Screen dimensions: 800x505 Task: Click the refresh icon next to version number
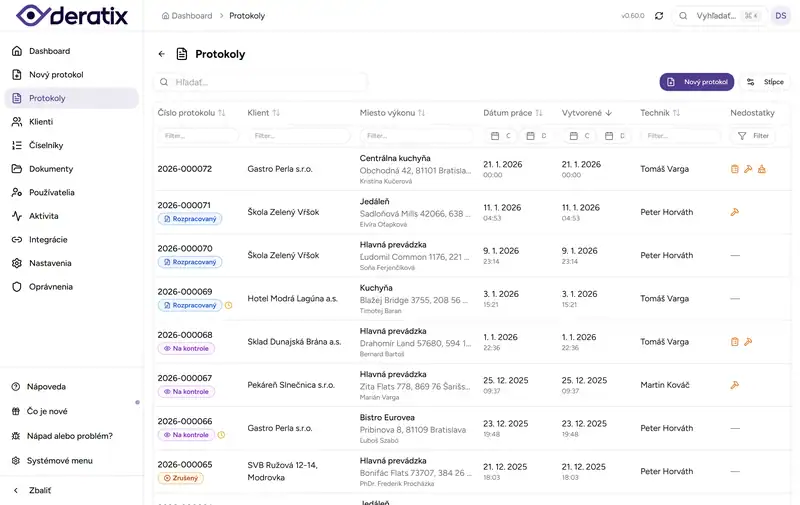click(x=659, y=16)
